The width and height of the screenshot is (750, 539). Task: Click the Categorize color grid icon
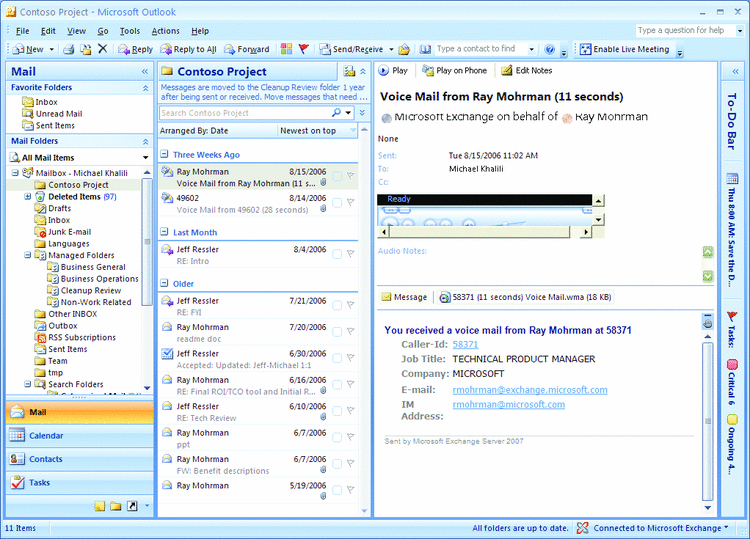[x=287, y=49]
